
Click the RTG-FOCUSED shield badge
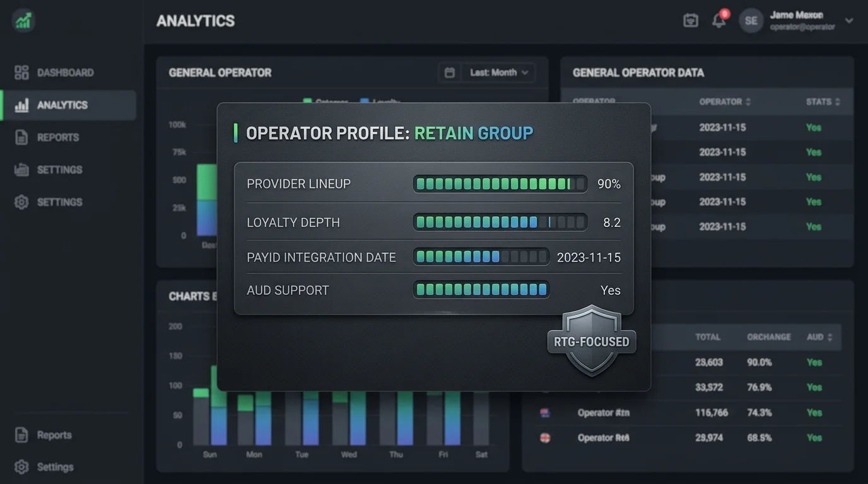click(x=591, y=341)
